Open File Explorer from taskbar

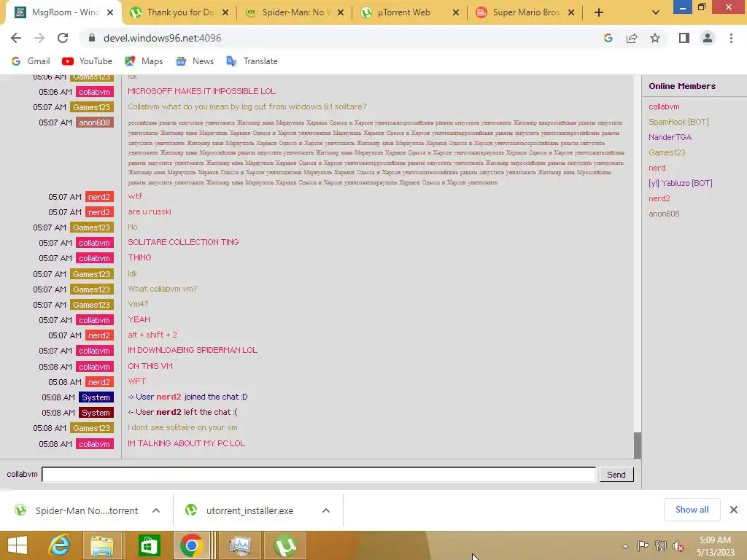(102, 545)
